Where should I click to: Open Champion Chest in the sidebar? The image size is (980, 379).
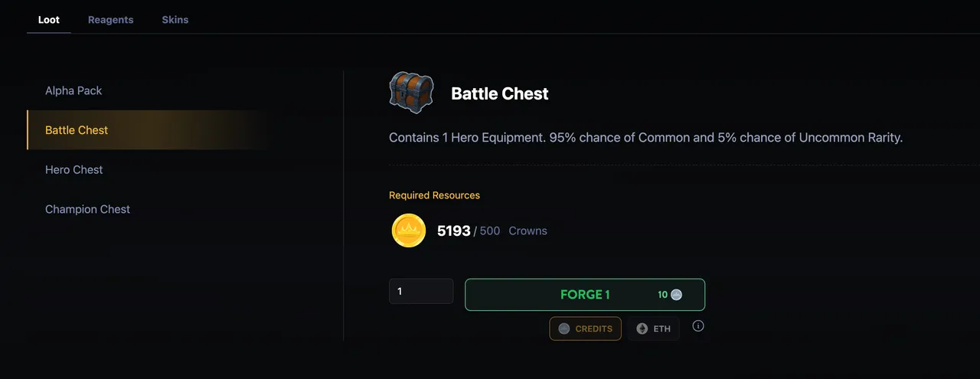click(x=87, y=210)
